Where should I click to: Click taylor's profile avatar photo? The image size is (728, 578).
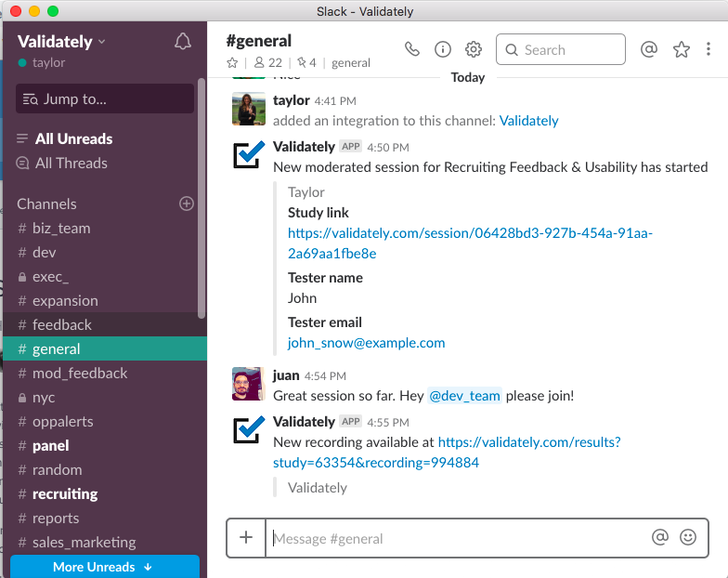pyautogui.click(x=249, y=109)
